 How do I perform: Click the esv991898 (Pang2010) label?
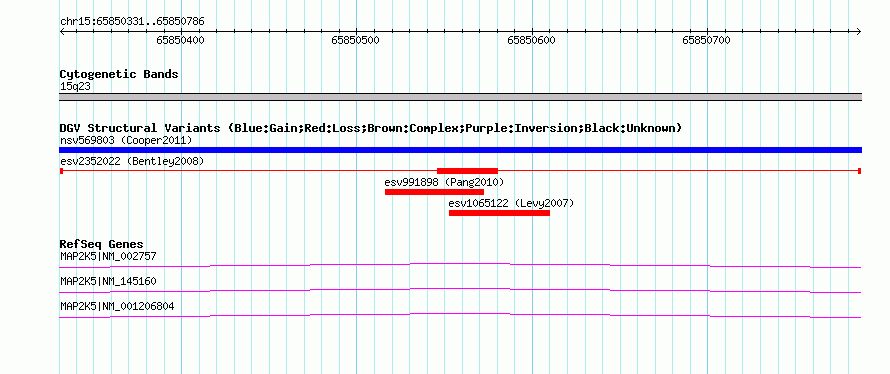click(444, 182)
